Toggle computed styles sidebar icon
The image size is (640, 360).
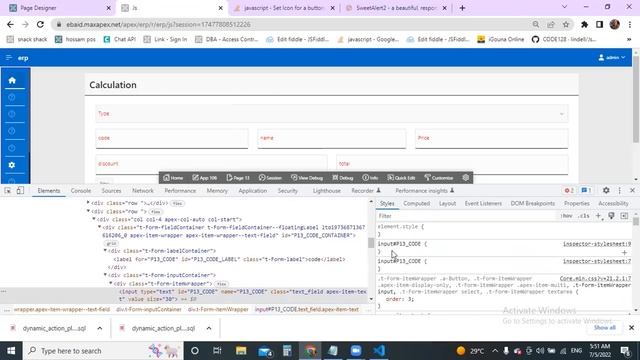point(624,216)
